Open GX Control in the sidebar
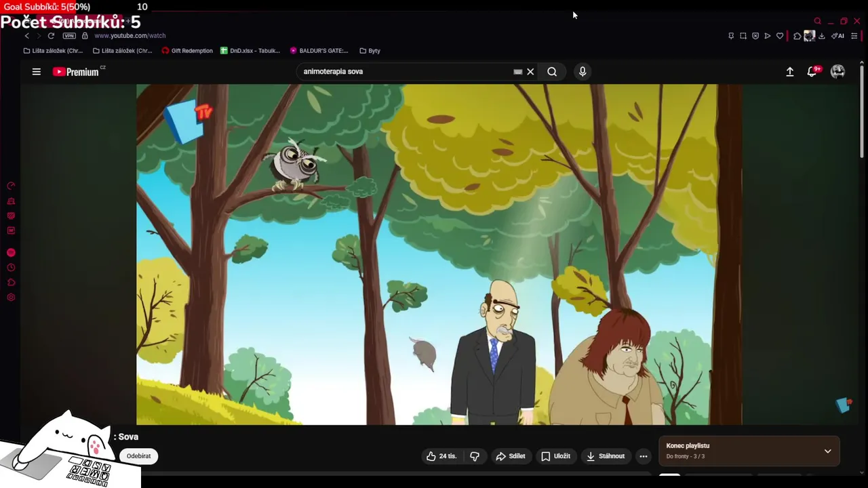Viewport: 868px width, 488px height. pyautogui.click(x=11, y=186)
